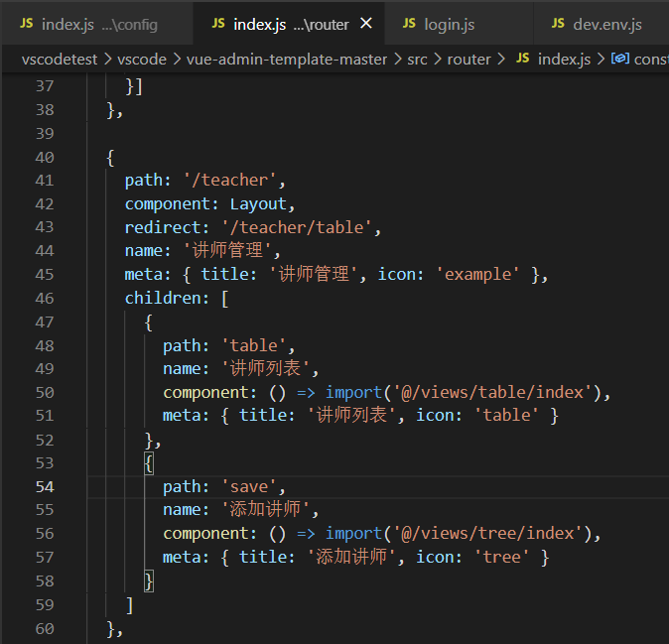Click the redirect keyword on line 43
This screenshot has width=669, height=644.
point(162,227)
